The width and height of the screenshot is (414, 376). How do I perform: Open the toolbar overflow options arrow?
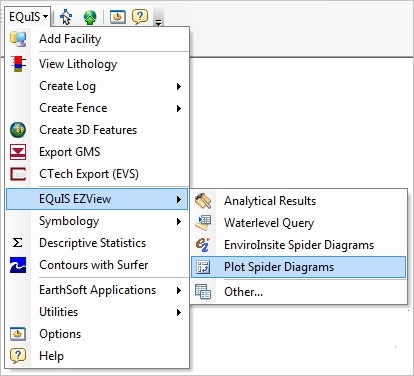pos(158,22)
